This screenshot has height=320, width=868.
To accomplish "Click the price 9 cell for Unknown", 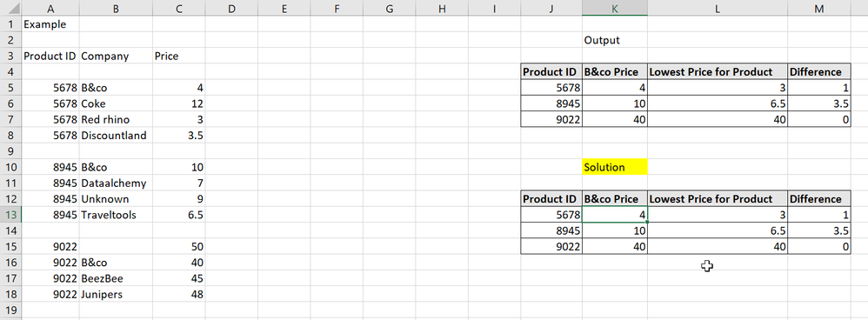I will tap(179, 199).
